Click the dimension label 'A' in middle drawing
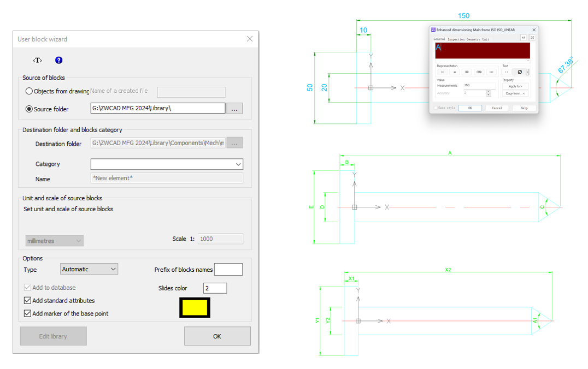The height and width of the screenshot is (369, 588). [x=450, y=153]
